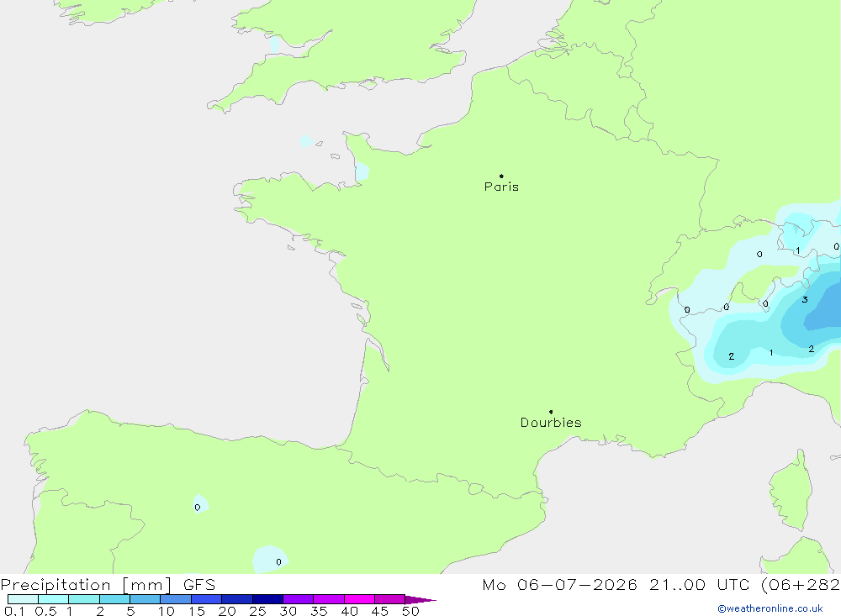Click the '3' precipitation contour label
This screenshot has height=616, width=841.
(805, 300)
